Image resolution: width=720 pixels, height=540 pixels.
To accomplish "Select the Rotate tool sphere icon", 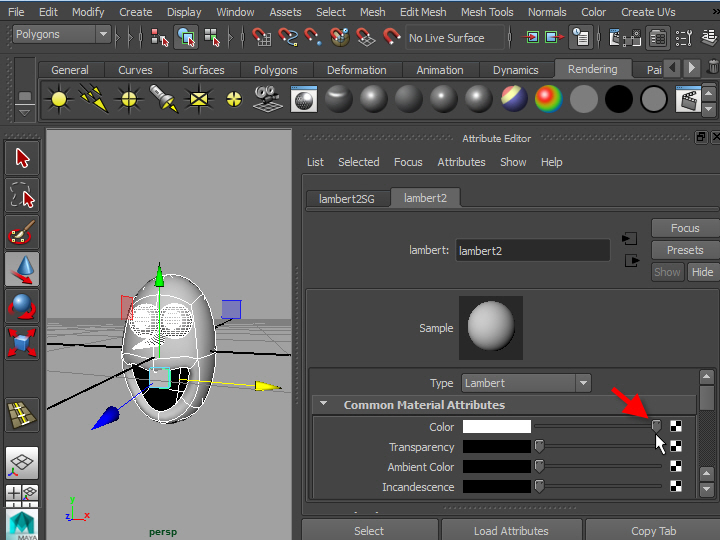I will click(x=22, y=307).
